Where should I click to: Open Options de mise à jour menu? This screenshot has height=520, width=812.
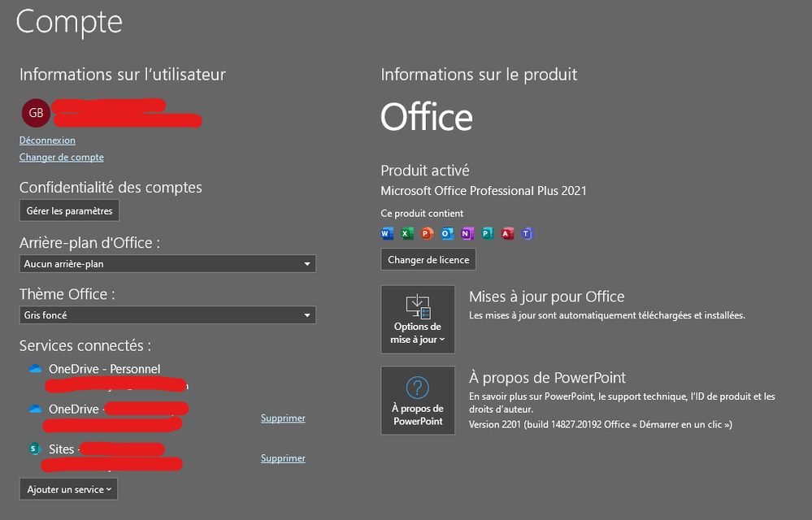418,320
